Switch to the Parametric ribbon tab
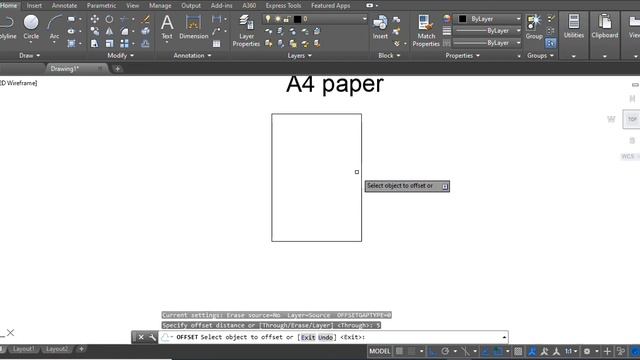Screen dimensions: 640x360 [x=101, y=5]
